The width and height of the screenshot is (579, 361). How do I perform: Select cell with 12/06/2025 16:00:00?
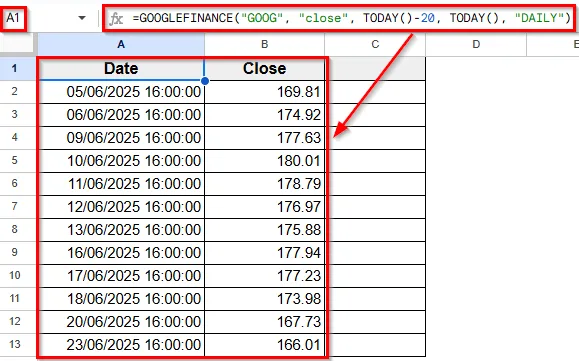click(x=121, y=206)
